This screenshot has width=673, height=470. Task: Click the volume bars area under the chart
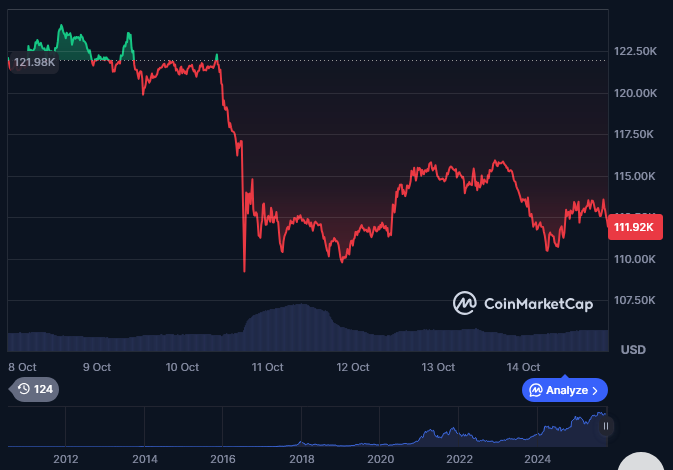pyautogui.click(x=300, y=328)
